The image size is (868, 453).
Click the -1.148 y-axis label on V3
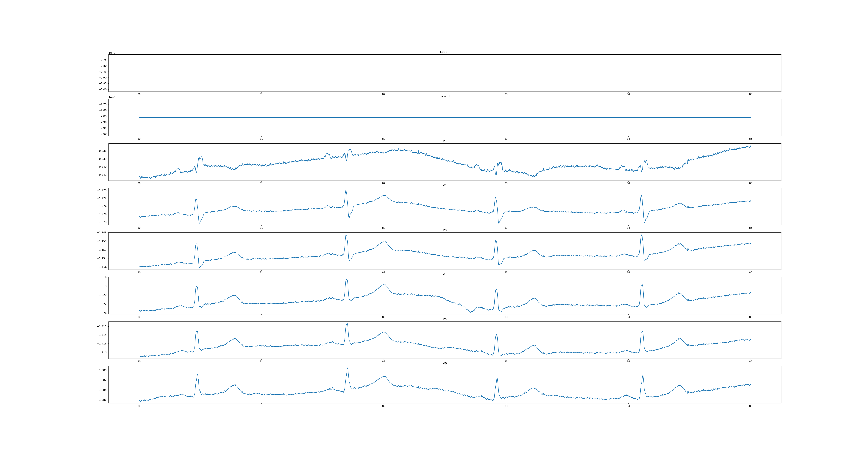click(x=102, y=233)
